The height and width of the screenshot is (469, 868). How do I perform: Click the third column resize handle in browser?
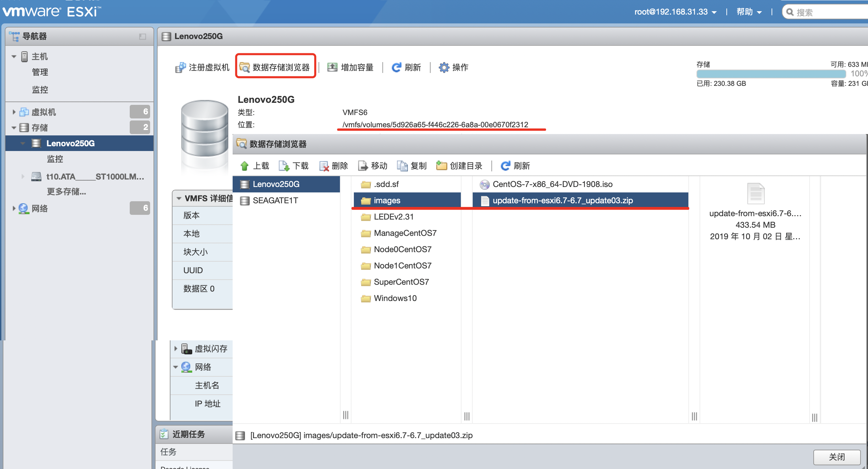point(694,416)
